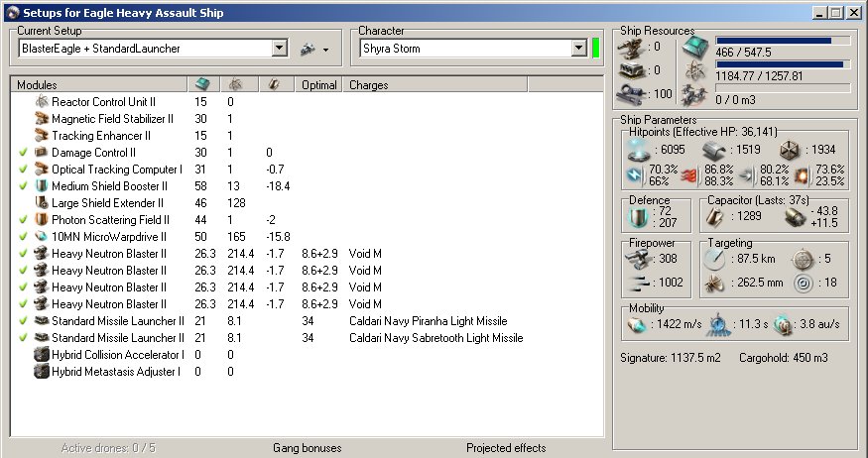Click the Reactor Control Unit II module icon
This screenshot has height=458, width=868.
(x=42, y=101)
